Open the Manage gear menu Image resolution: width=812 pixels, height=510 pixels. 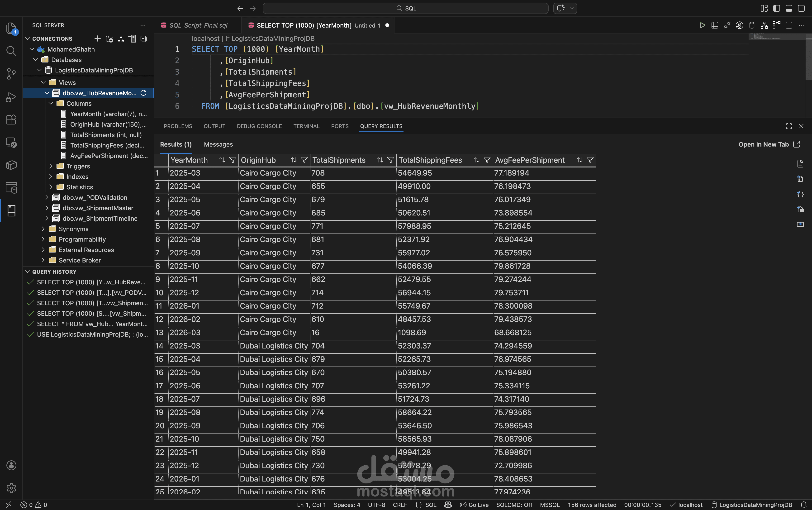11,488
